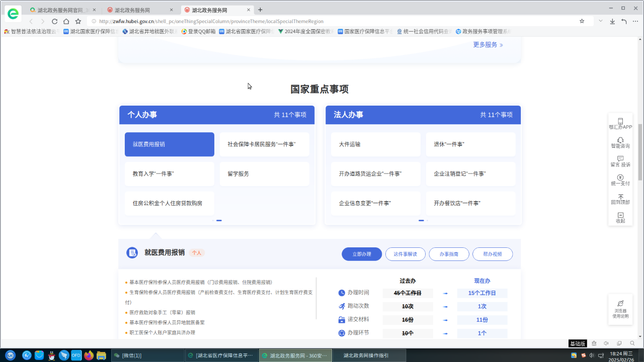Open the address bar dropdown arrow
The image size is (644, 362).
pyautogui.click(x=600, y=21)
